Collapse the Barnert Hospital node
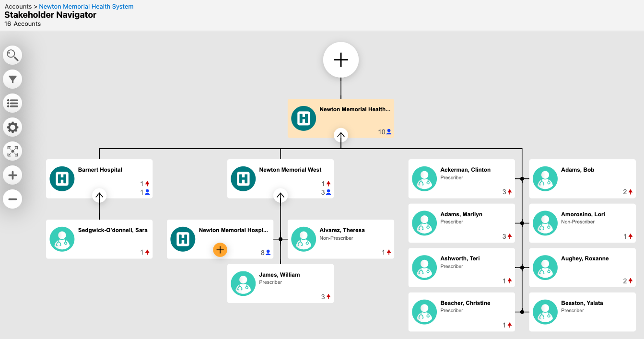This screenshot has width=644, height=339. pyautogui.click(x=99, y=196)
